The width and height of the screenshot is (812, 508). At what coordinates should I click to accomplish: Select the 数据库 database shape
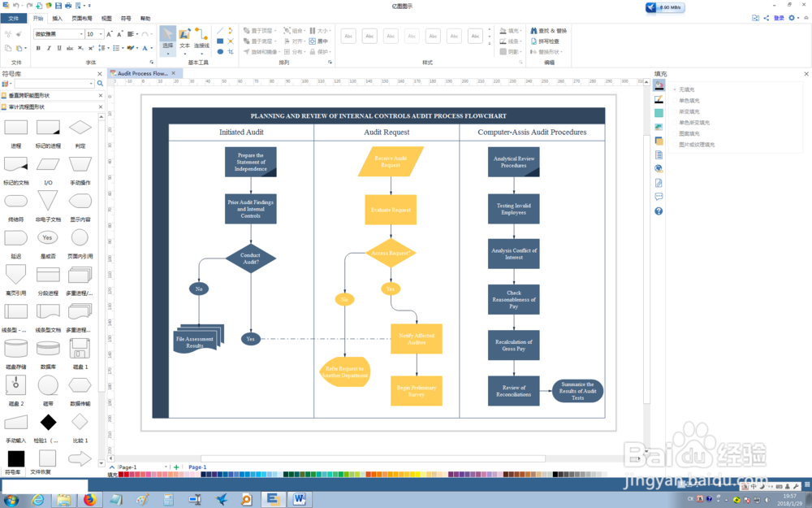[x=48, y=349]
